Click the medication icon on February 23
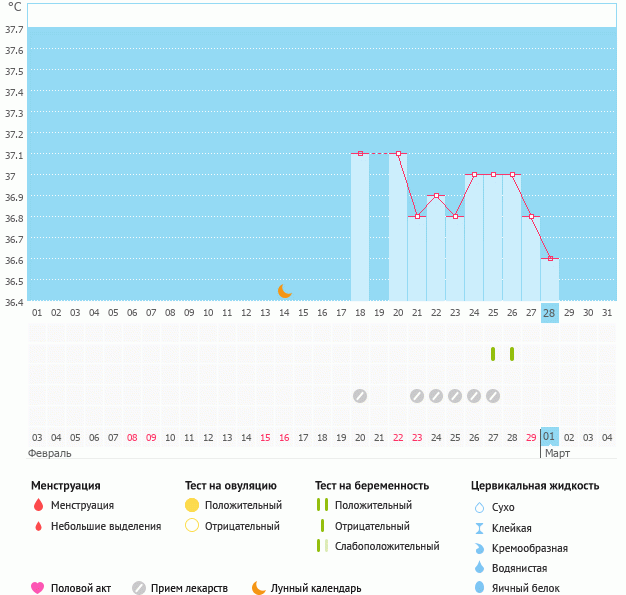Image resolution: width=626 pixels, height=595 pixels. tap(417, 395)
